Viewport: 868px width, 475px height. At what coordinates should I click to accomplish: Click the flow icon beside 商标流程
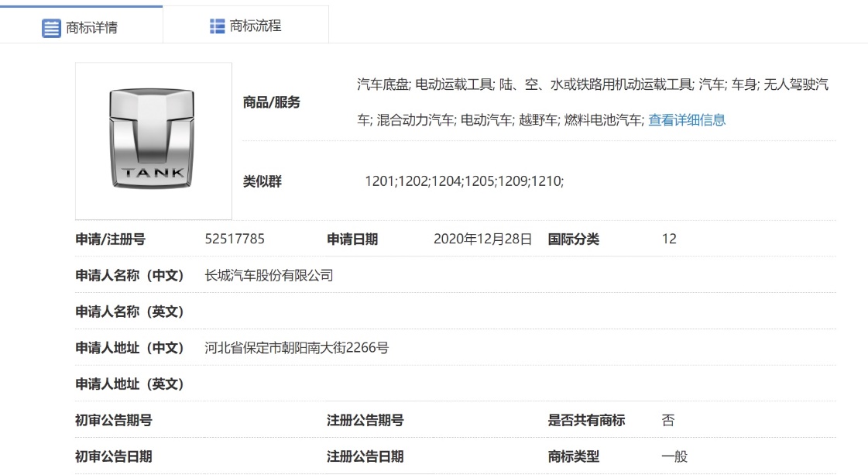(x=218, y=26)
